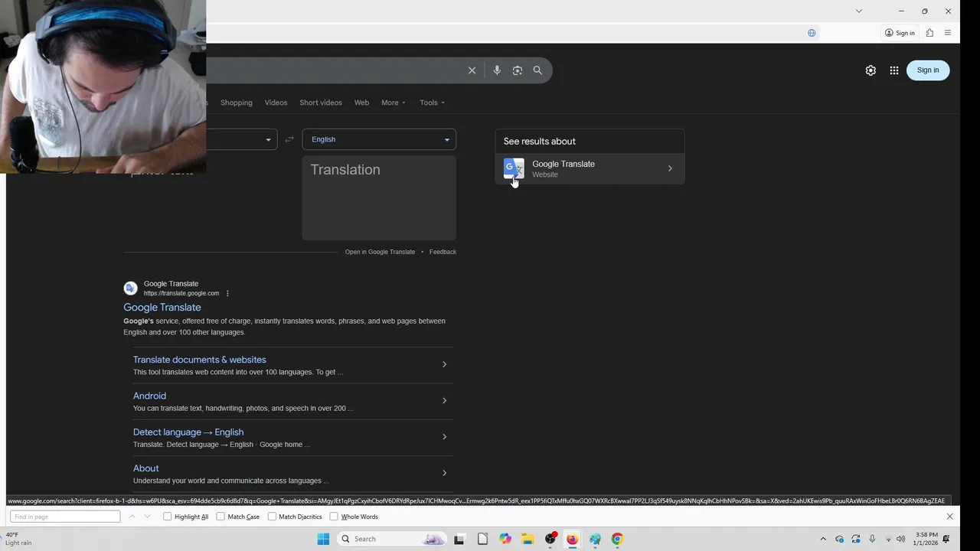Click the Windows taskbar Search box
980x551 pixels.
pyautogui.click(x=392, y=539)
